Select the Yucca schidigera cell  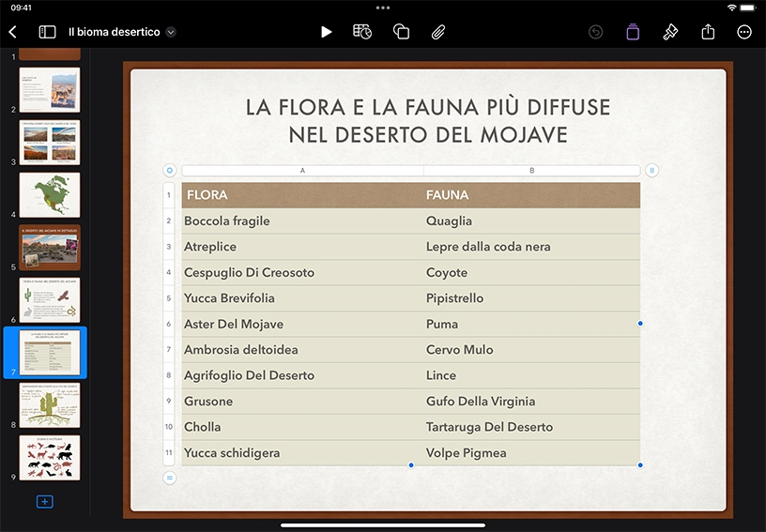click(302, 453)
